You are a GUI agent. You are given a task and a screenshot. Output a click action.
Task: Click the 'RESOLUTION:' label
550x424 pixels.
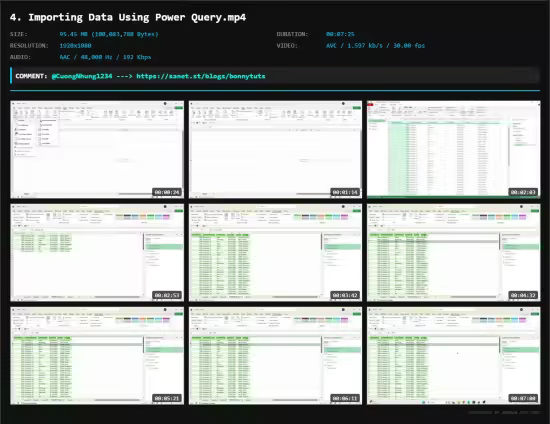(x=29, y=46)
